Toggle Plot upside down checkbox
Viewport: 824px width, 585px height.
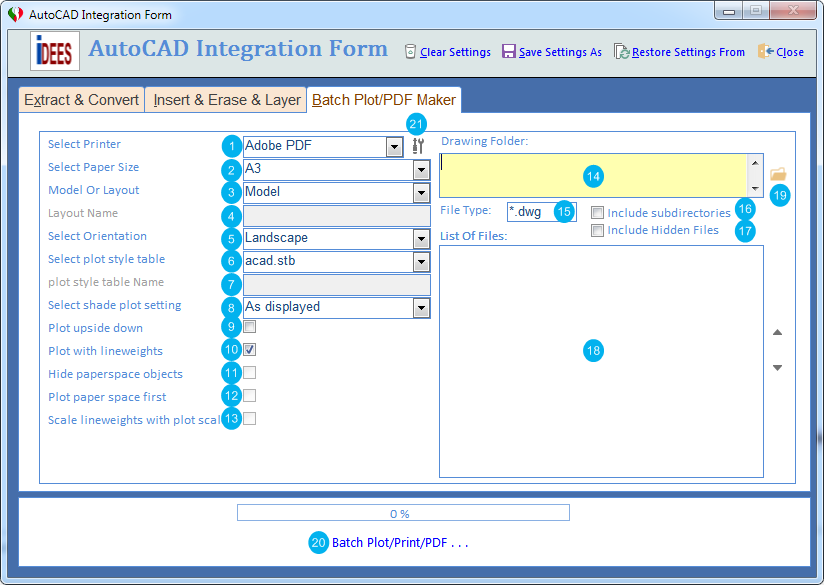[x=250, y=327]
